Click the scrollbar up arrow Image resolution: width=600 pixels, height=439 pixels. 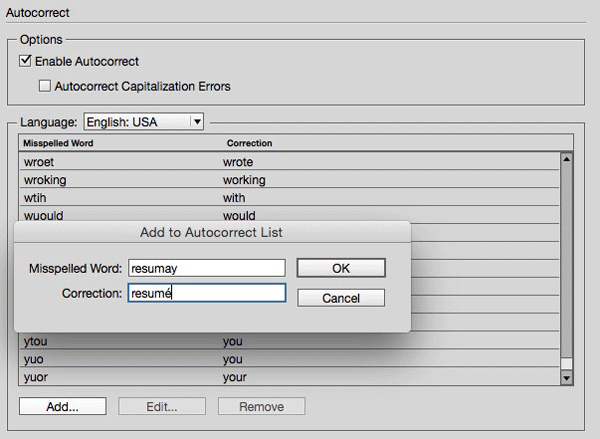(567, 158)
